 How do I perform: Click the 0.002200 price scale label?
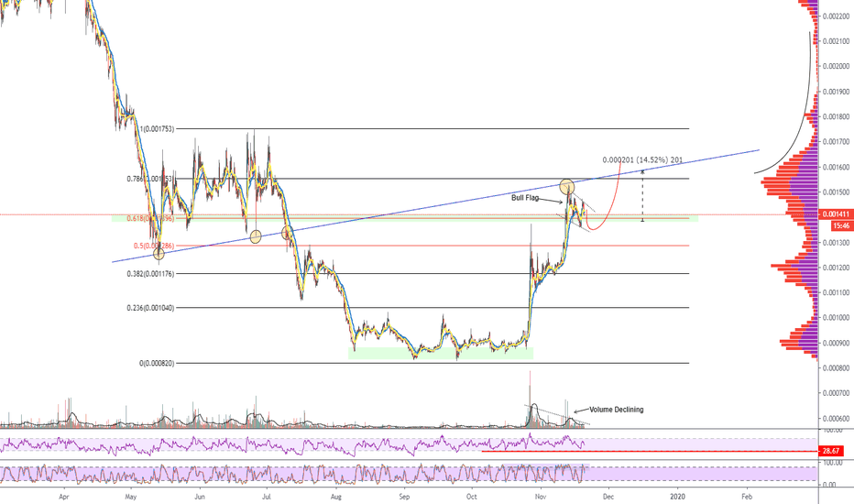[x=836, y=16]
